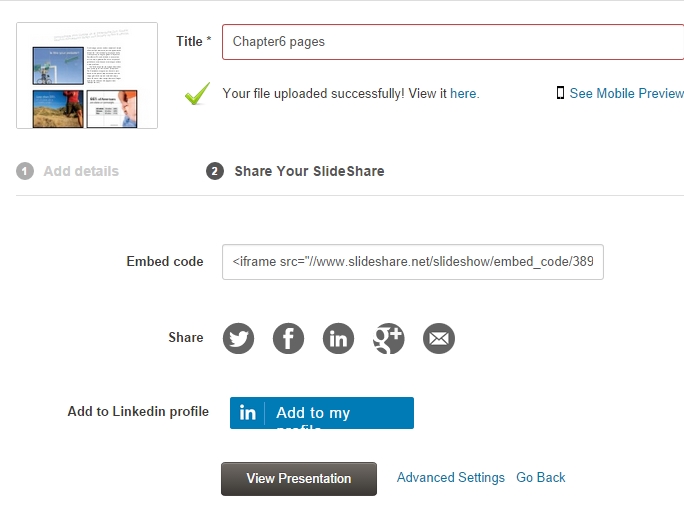Image resolution: width=684 pixels, height=515 pixels.
Task: Open the uploaded file via the here link
Action: point(464,93)
